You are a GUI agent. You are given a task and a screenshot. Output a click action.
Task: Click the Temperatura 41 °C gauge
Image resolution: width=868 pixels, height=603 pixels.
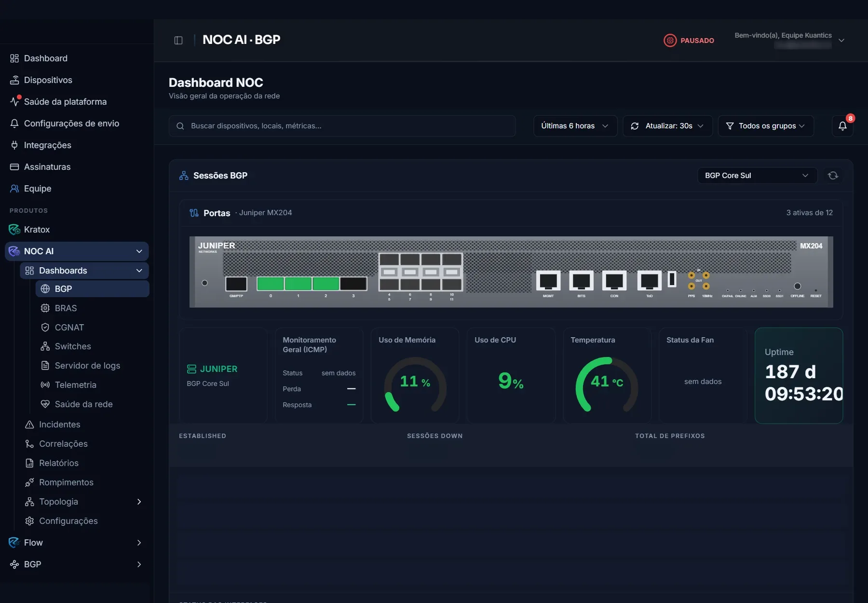point(607,384)
